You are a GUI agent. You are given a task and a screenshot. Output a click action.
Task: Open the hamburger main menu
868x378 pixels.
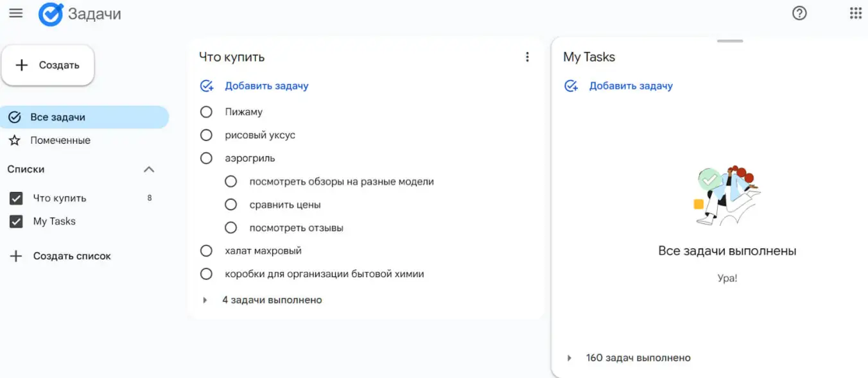(16, 13)
